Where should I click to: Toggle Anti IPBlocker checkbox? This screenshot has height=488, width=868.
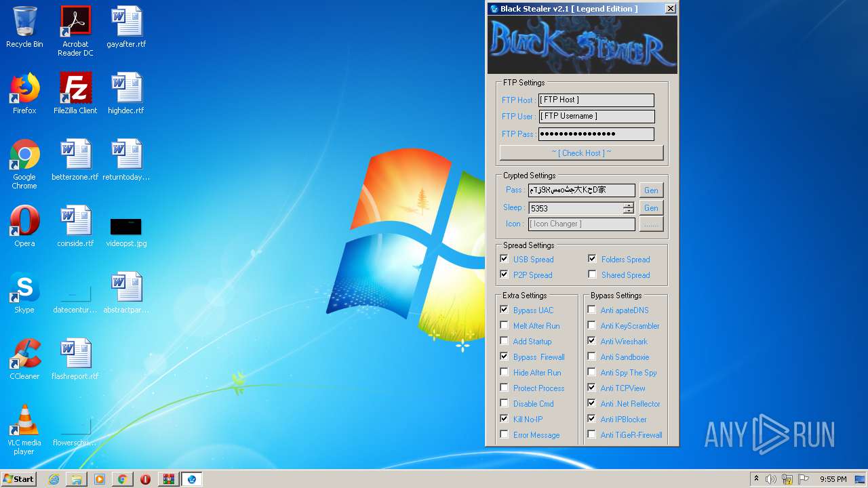(x=592, y=419)
